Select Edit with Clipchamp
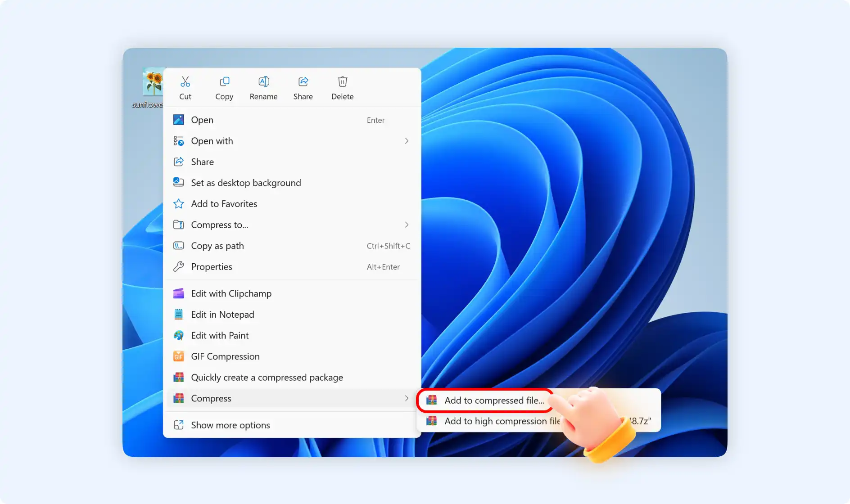 [x=291, y=293]
